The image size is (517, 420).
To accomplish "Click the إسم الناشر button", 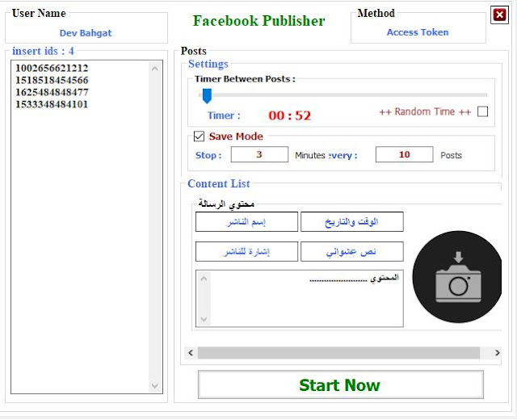I will [x=246, y=221].
